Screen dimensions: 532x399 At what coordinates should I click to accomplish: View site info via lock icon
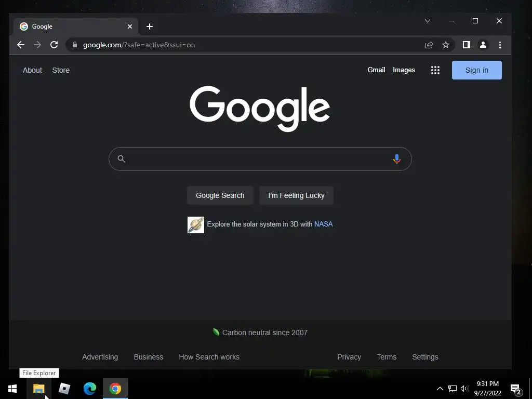[x=75, y=45]
